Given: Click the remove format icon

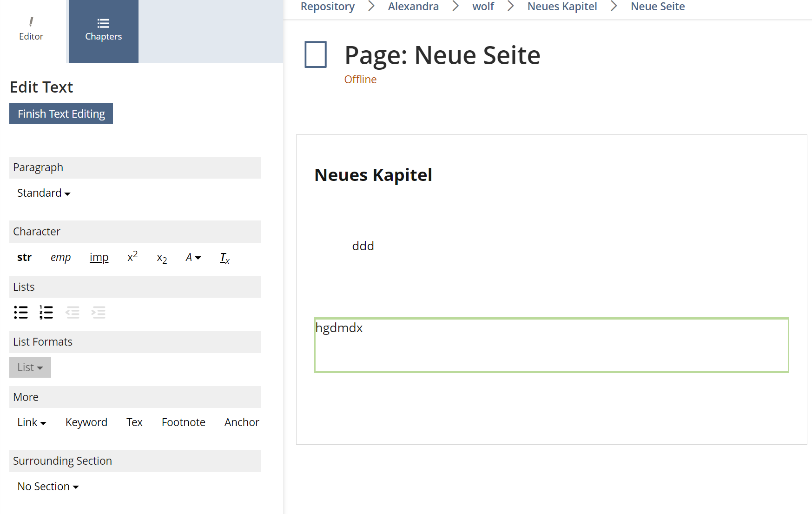Looking at the screenshot, I should coord(224,258).
